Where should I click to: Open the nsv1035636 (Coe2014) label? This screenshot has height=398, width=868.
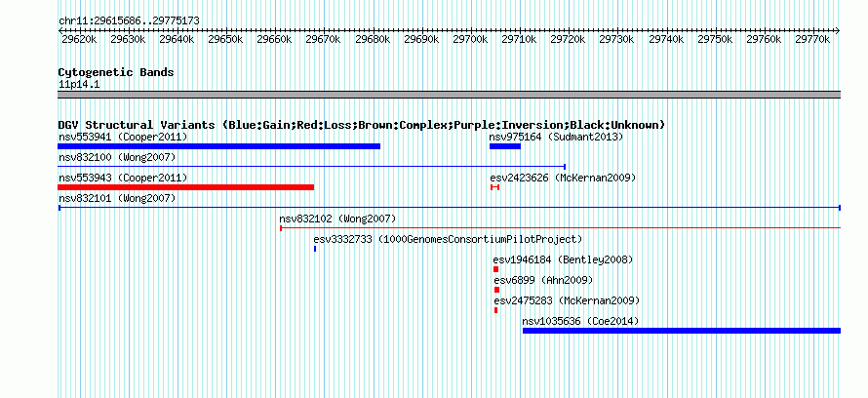[x=580, y=321]
